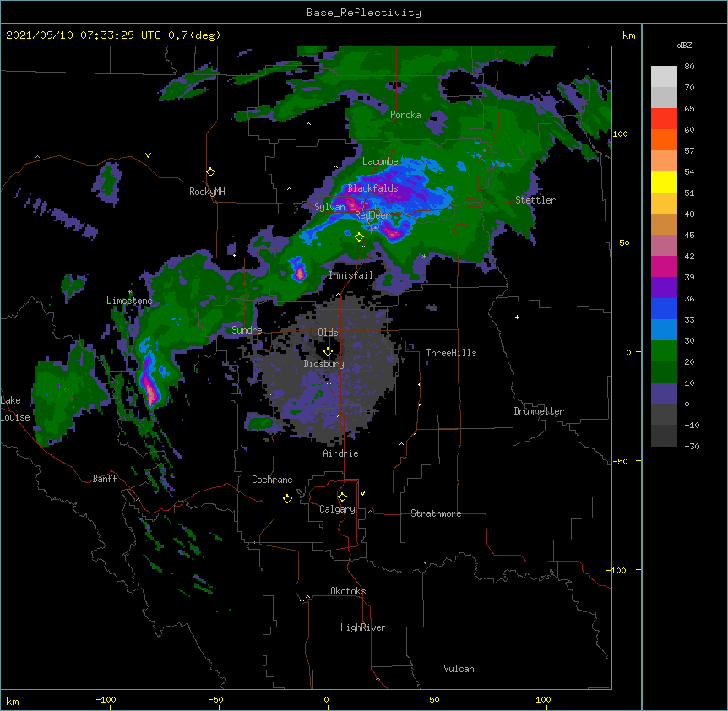The width and height of the screenshot is (728, 711).
Task: Click the 80 value on dBZ scale
Action: click(x=689, y=67)
